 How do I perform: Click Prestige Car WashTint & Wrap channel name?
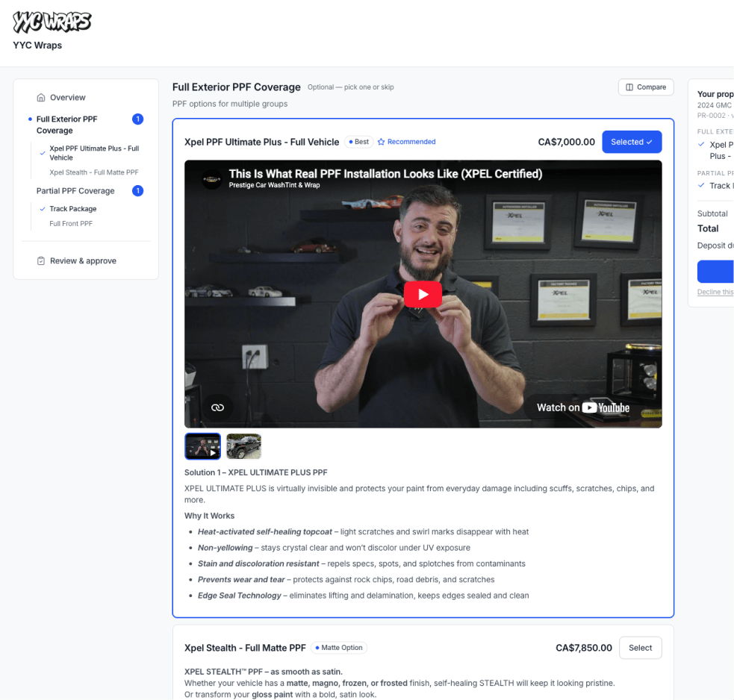pyautogui.click(x=274, y=185)
